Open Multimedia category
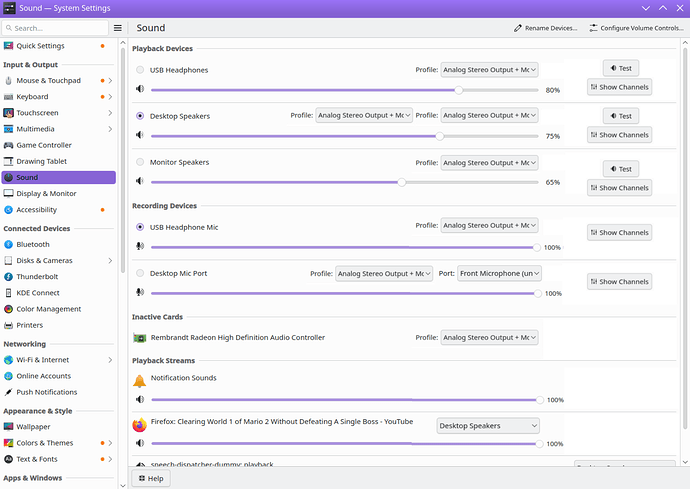Screen dimensions: 690x489 [x=58, y=129]
